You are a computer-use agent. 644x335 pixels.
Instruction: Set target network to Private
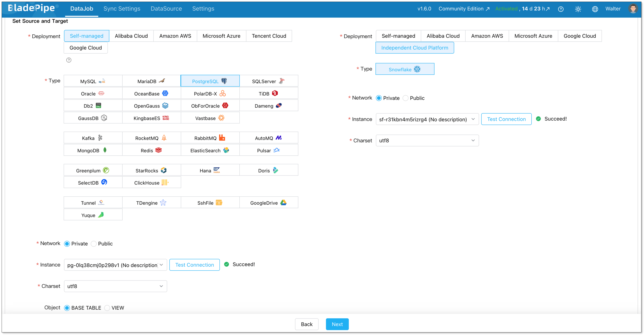pyautogui.click(x=379, y=98)
